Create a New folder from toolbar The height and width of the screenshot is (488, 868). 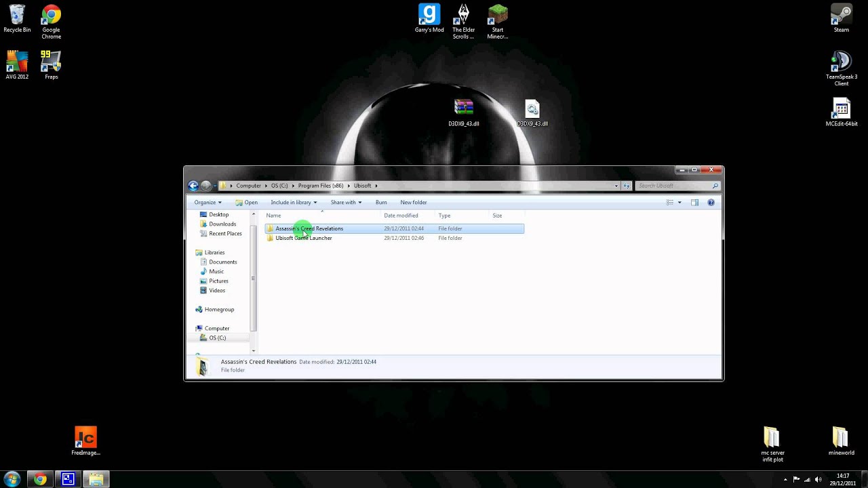[414, 203]
